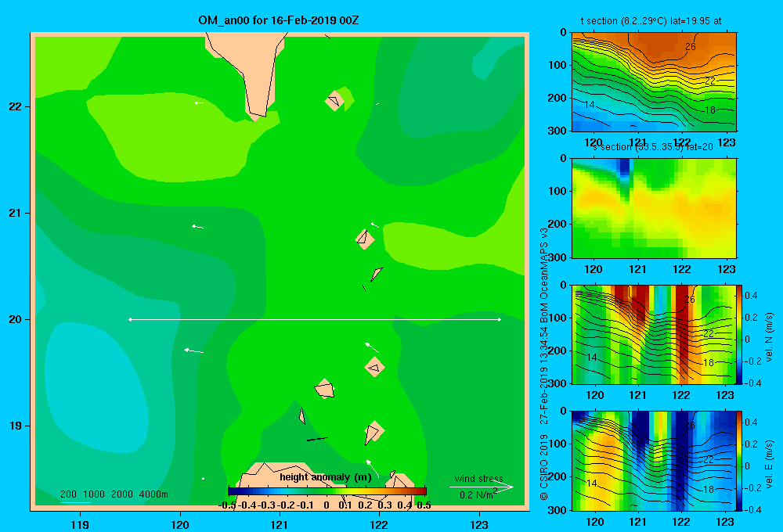This screenshot has width=783, height=532.
Task: Click latitude tick label 21 on the main map axis
Action: [15, 213]
